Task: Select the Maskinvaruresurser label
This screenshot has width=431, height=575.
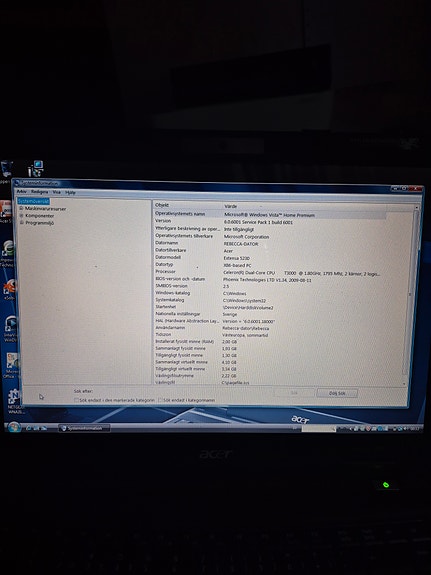Action: point(45,209)
